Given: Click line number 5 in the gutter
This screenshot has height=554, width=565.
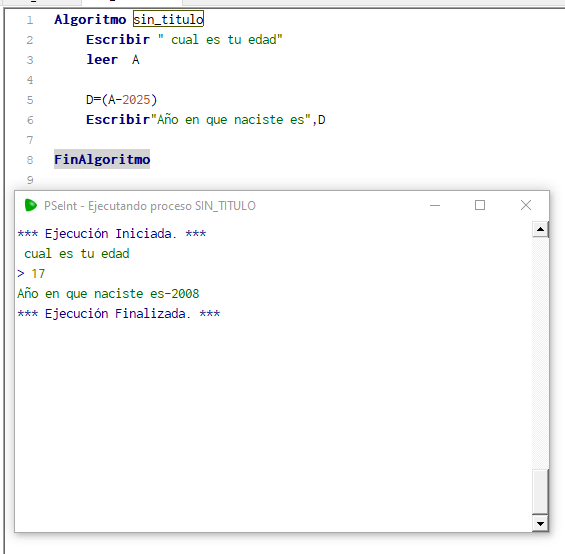Looking at the screenshot, I should click(30, 100).
